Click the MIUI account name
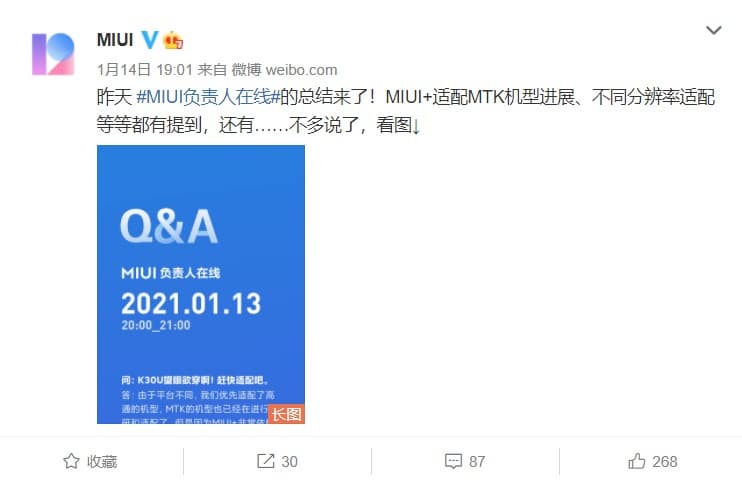The width and height of the screenshot is (742, 483). (x=115, y=40)
